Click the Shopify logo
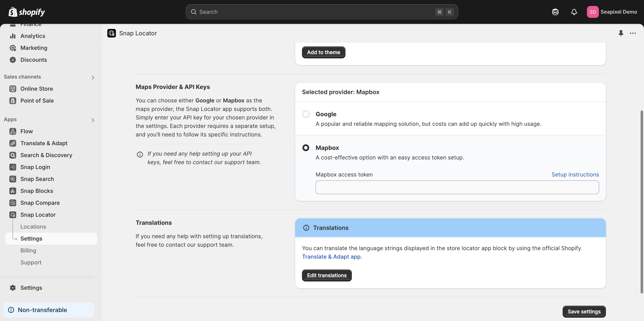 coord(27,12)
